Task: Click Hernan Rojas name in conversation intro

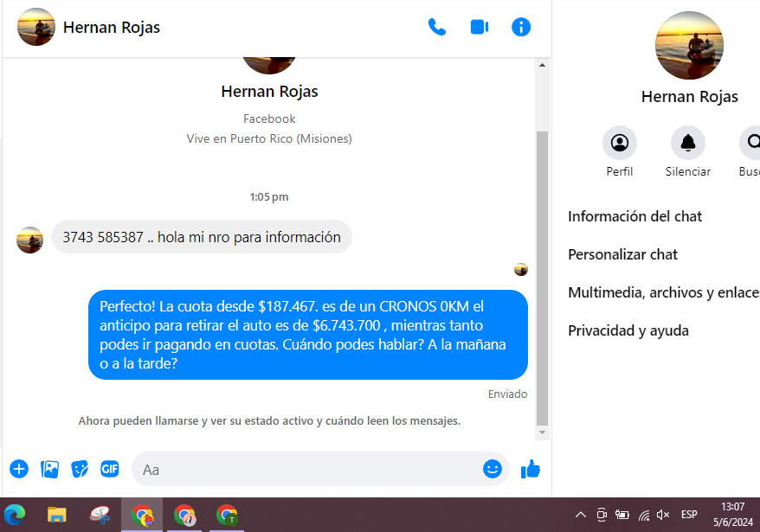Action: [x=269, y=92]
